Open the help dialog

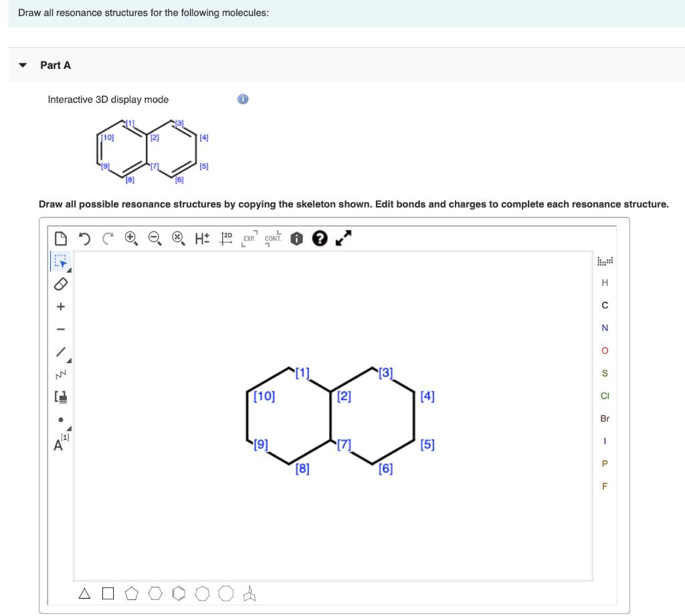coord(320,238)
